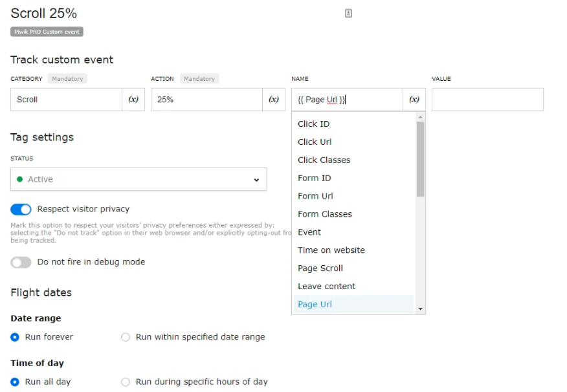
Task: Click the Date range label
Action: point(36,318)
